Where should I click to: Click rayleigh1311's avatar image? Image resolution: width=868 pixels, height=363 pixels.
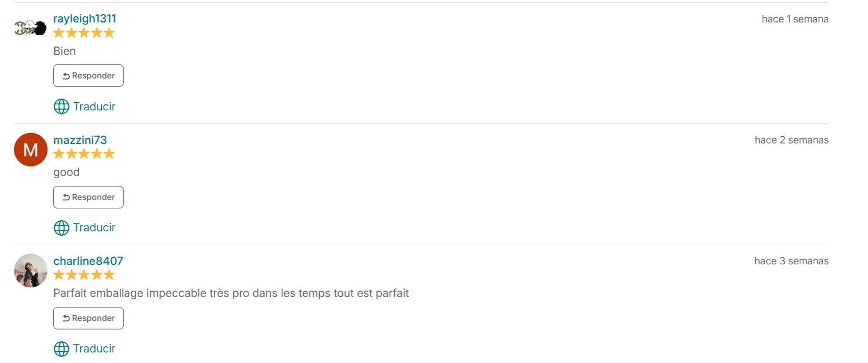pyautogui.click(x=30, y=28)
